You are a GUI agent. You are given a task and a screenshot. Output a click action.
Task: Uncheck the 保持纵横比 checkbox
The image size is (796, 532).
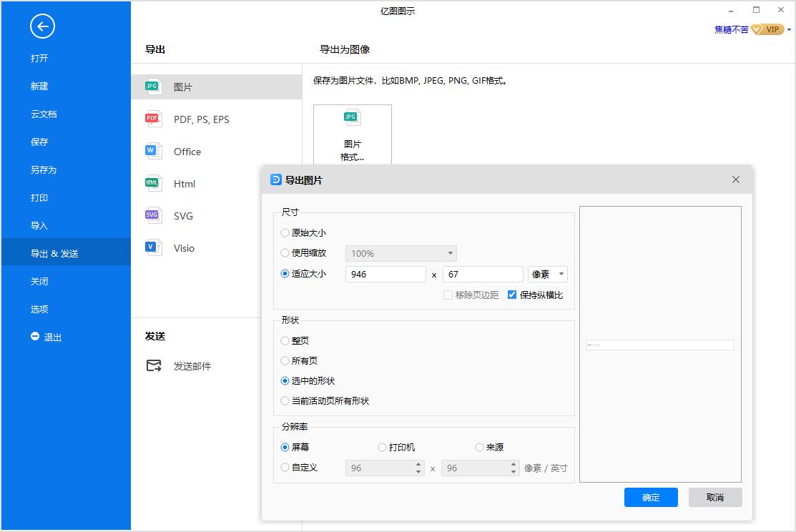512,294
